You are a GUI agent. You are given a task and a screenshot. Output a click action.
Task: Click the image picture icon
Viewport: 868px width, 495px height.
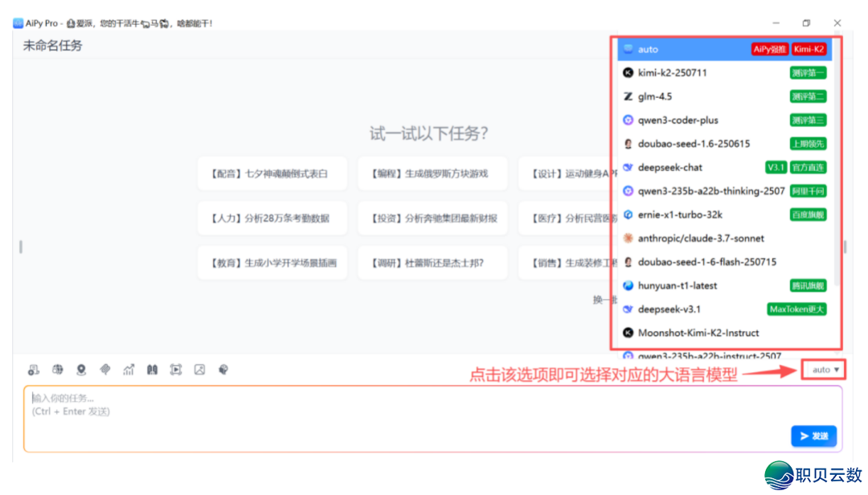pyautogui.click(x=200, y=370)
